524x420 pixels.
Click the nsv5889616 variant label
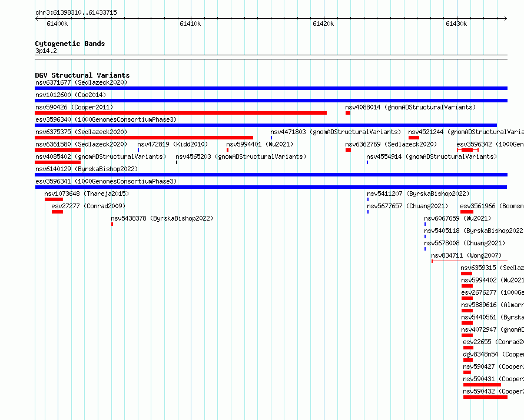[493, 305]
